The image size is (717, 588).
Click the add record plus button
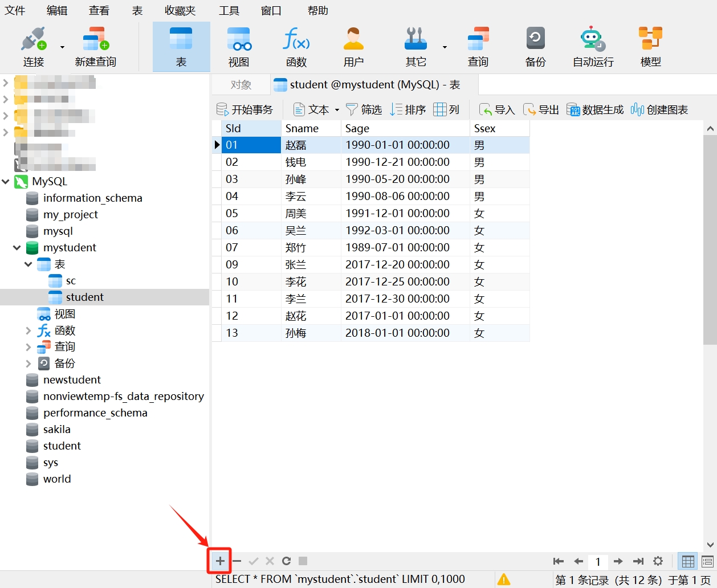(220, 561)
